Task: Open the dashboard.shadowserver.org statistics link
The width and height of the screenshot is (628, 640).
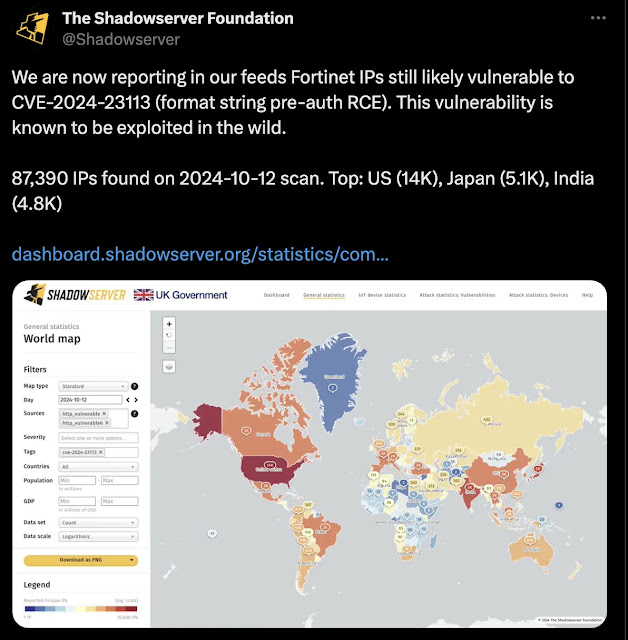Action: [x=200, y=254]
